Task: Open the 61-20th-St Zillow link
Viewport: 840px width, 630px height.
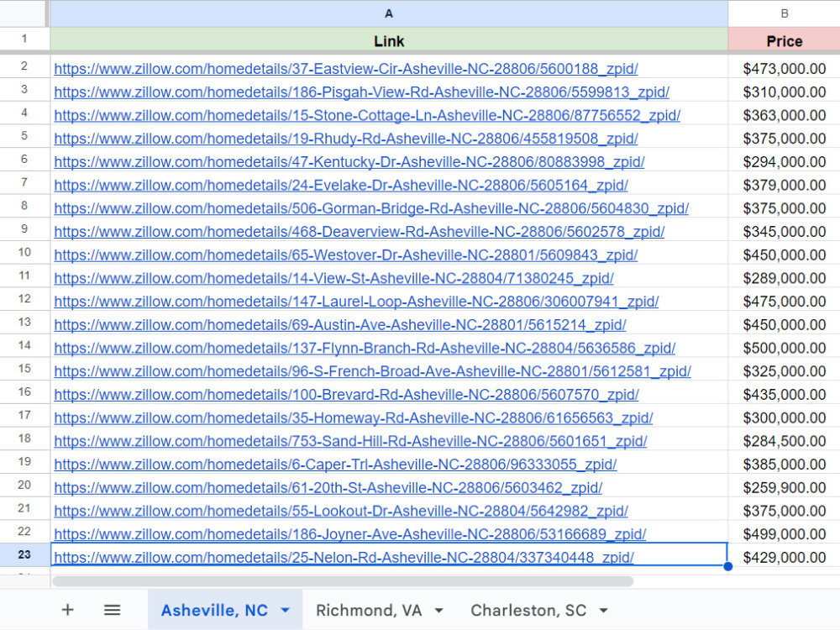Action: (x=328, y=488)
